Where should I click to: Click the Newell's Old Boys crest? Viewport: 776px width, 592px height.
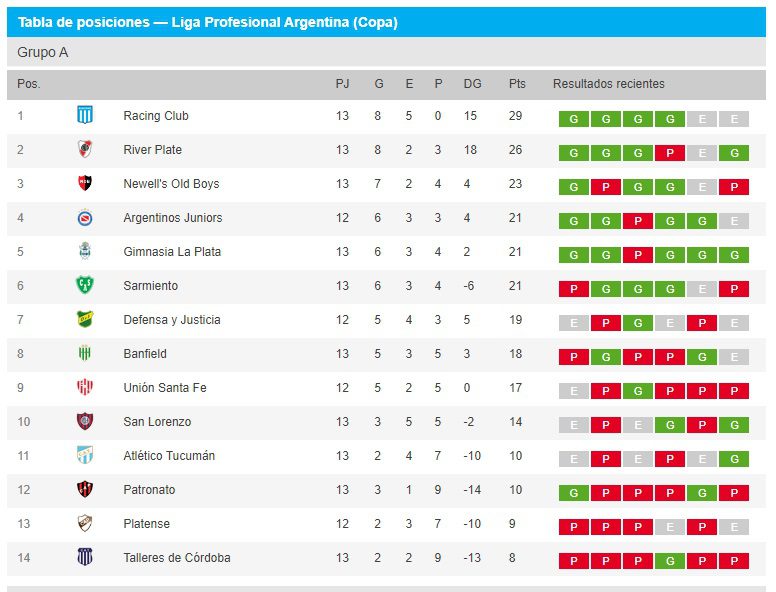(x=85, y=184)
